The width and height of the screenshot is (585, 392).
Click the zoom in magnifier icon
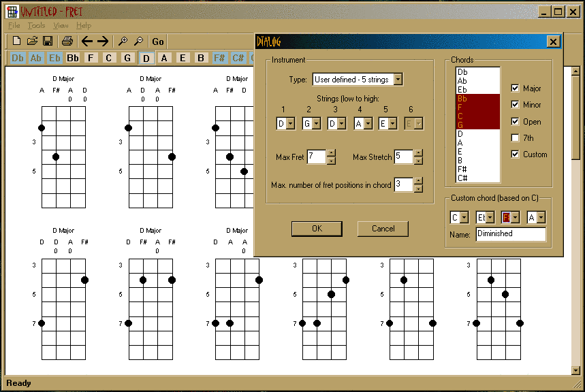click(x=123, y=42)
